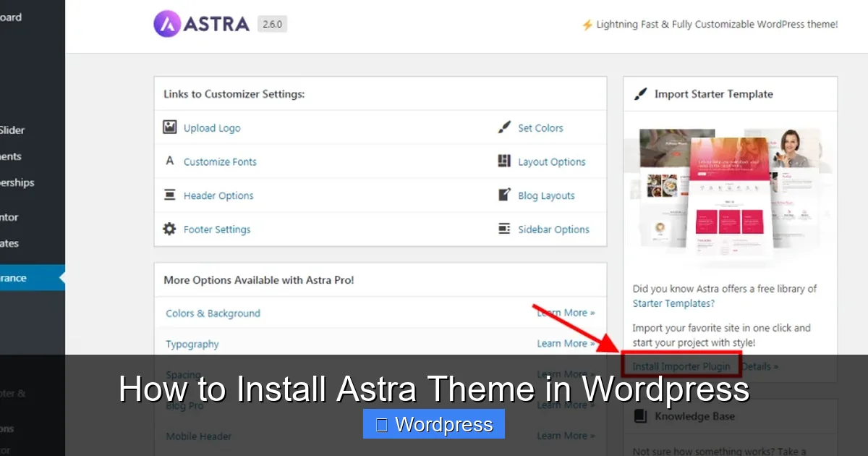This screenshot has height=456, width=868.
Task: Click the Set Colors brush icon
Action: coord(504,127)
